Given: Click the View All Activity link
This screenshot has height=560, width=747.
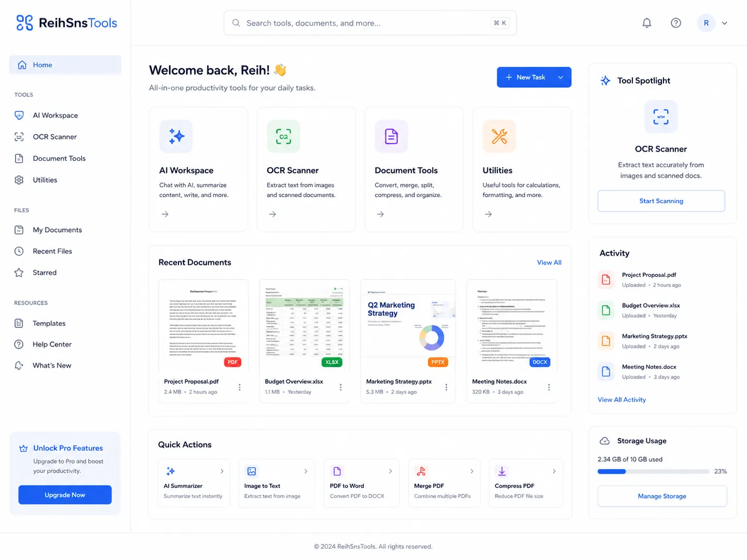Looking at the screenshot, I should click(x=622, y=400).
